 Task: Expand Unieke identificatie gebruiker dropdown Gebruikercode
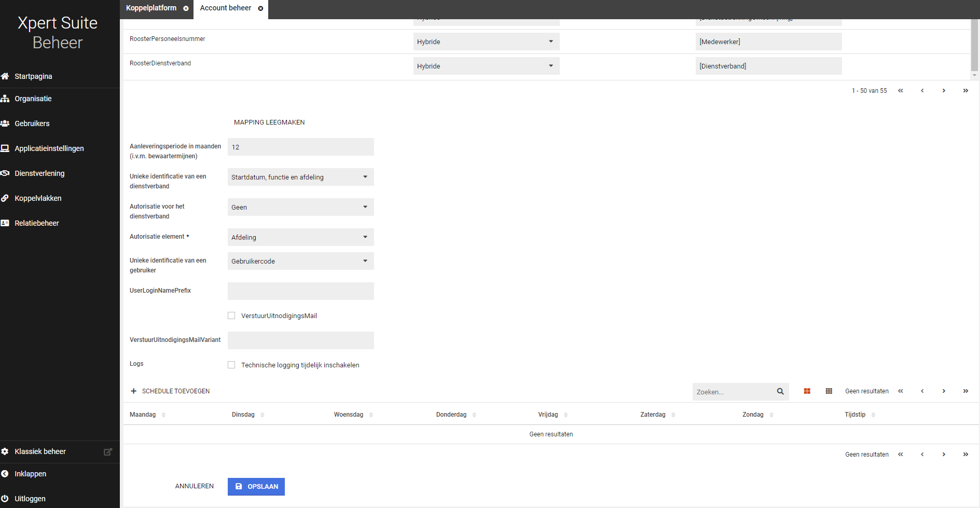coord(300,261)
